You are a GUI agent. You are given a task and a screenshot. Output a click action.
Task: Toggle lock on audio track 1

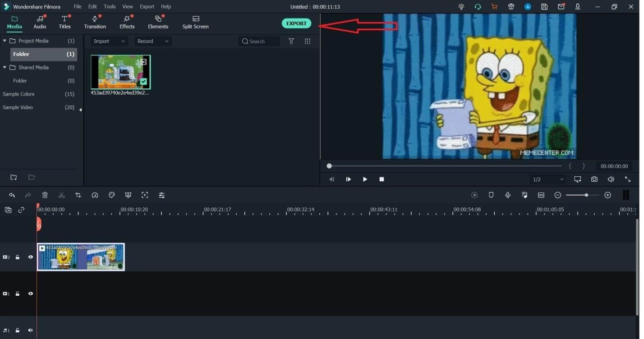(18, 330)
